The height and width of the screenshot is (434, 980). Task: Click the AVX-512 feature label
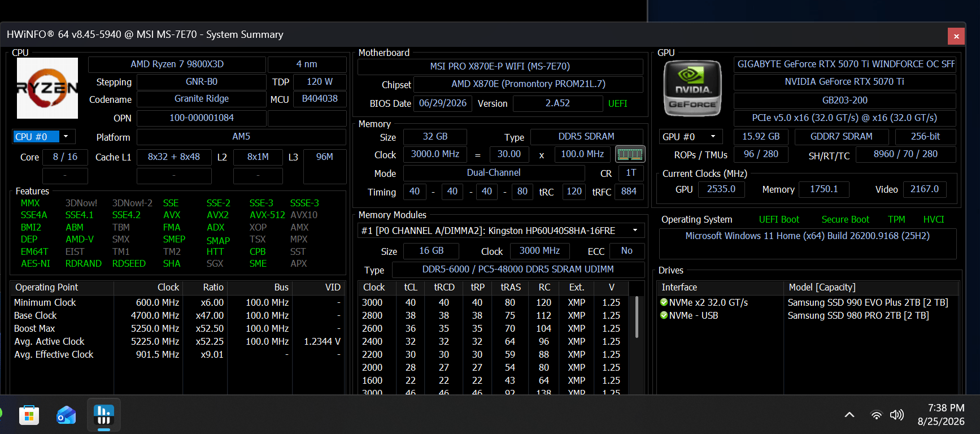[x=267, y=215]
